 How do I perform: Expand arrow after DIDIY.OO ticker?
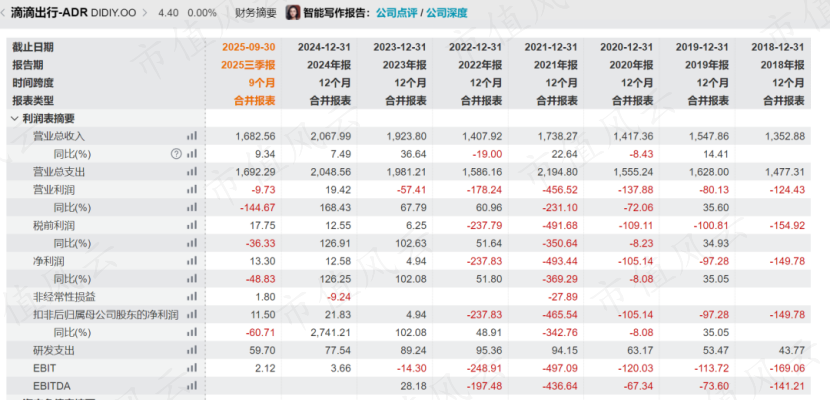tap(147, 13)
